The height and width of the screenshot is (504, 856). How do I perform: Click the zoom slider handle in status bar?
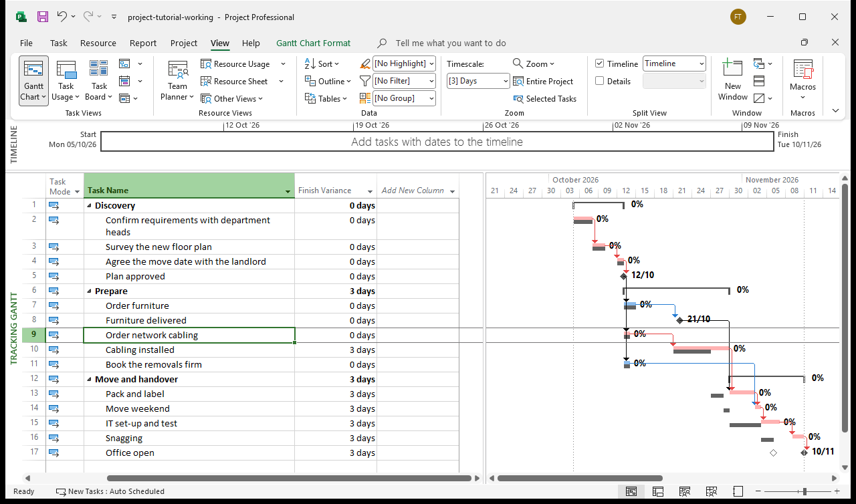[805, 491]
